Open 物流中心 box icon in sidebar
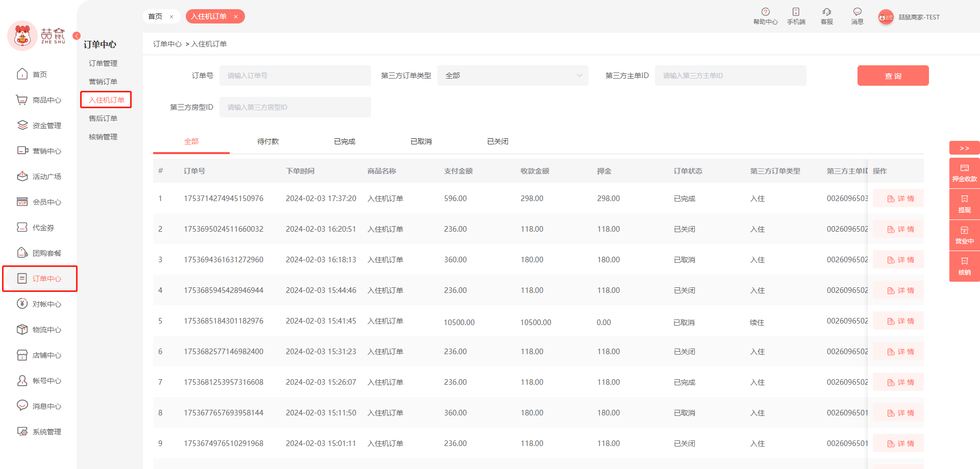The image size is (980, 469). coord(22,329)
